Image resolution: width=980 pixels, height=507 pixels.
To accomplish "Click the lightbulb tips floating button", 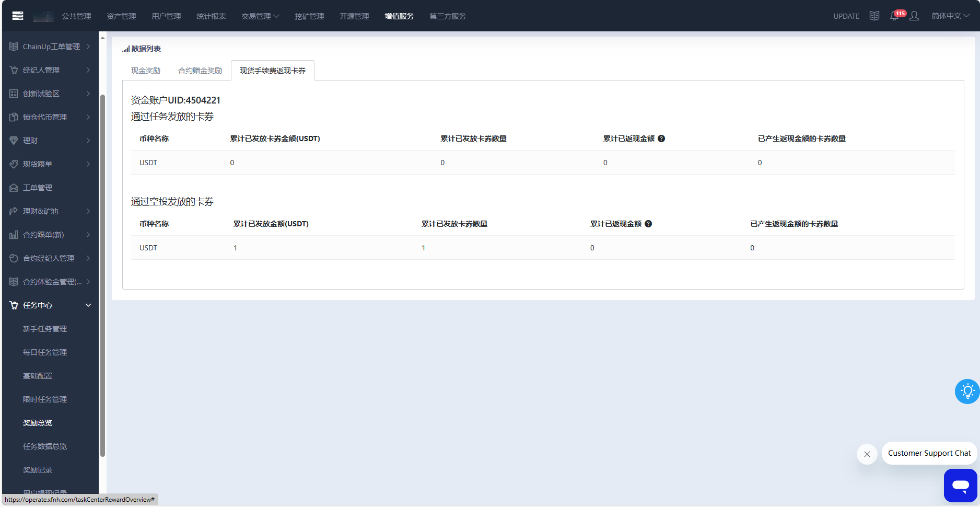I will point(967,391).
